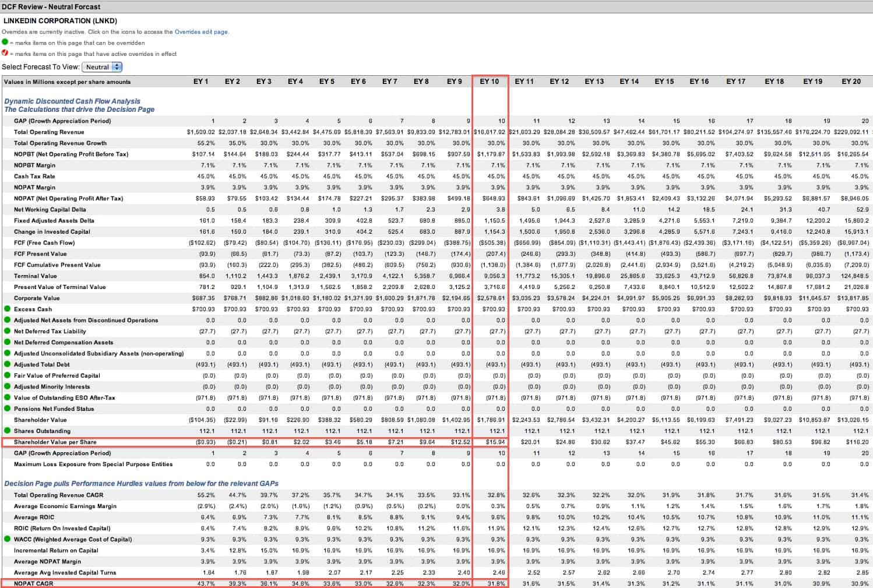Click Corporate Value $2,578.61 in EY 10
Viewport: 873px width, 588px height.
491,298
